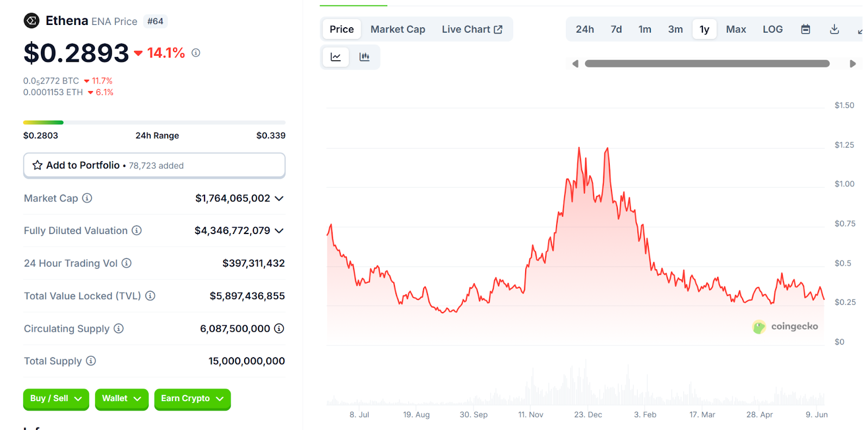Show Fully Diluted Valuation info icon
The image size is (868, 430).
[x=137, y=231]
